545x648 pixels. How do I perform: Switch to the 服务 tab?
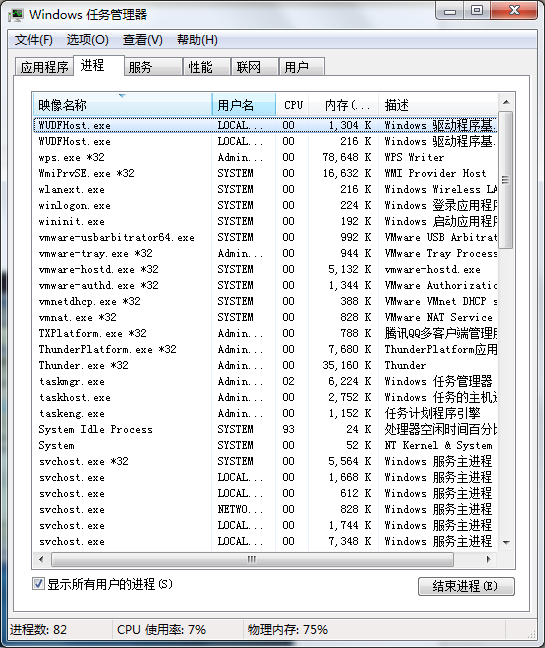(153, 67)
